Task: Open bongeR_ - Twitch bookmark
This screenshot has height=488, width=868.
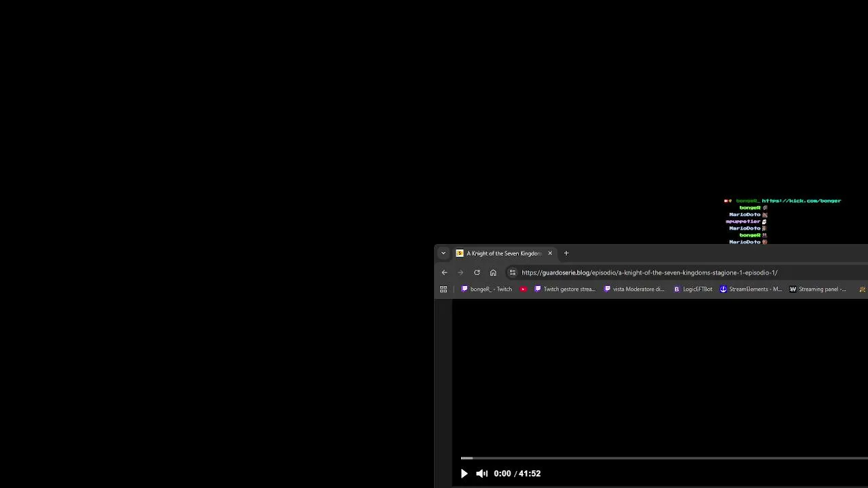Action: pyautogui.click(x=487, y=289)
